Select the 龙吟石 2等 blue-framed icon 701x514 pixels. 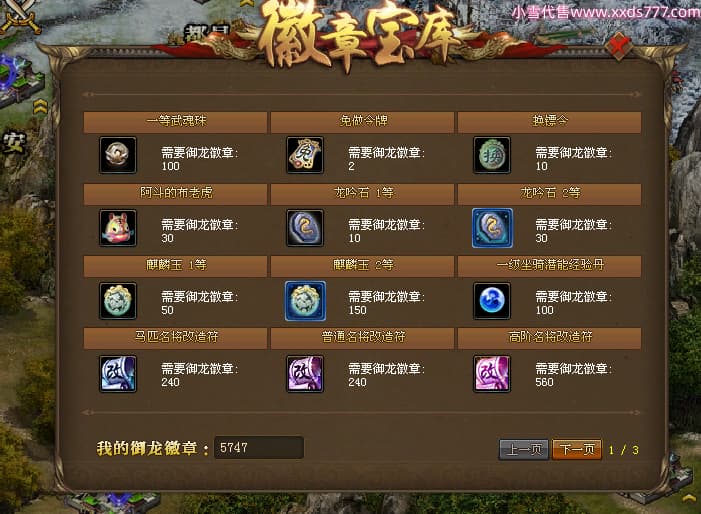(x=492, y=228)
